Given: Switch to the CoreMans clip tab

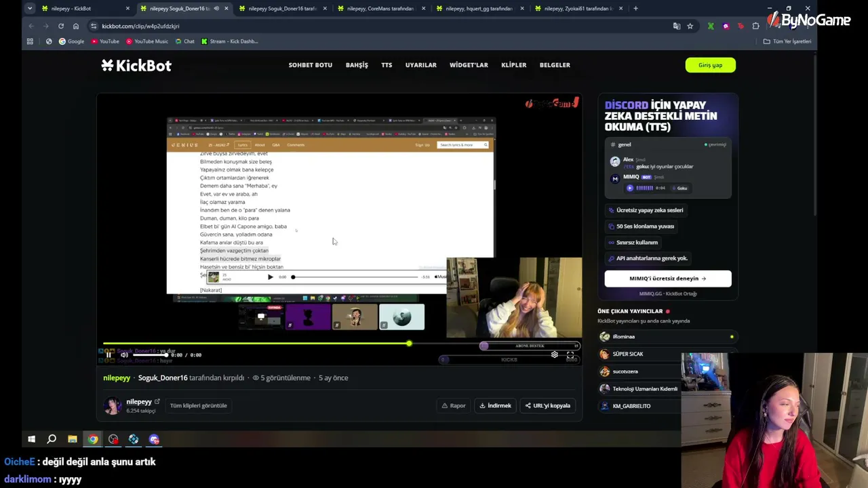Looking at the screenshot, I should point(380,8).
